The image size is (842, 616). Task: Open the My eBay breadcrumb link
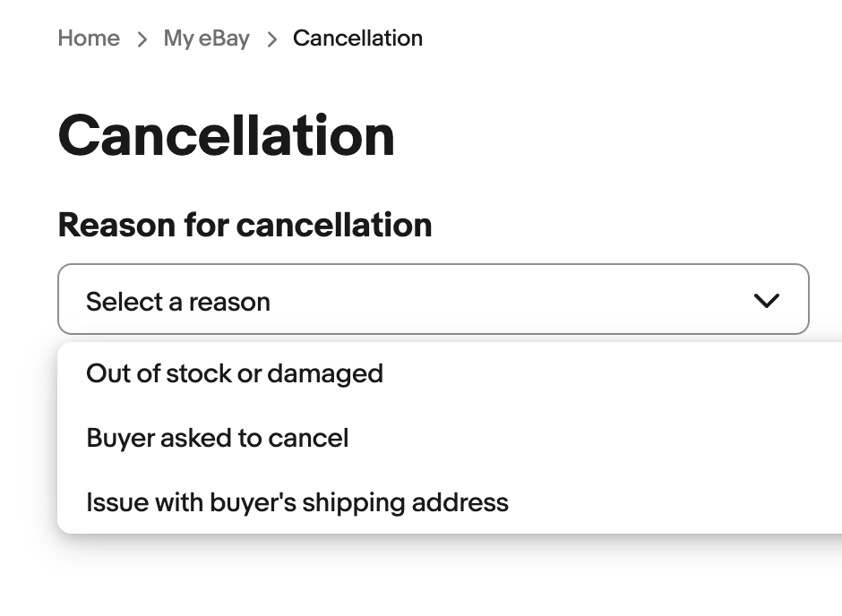click(206, 38)
